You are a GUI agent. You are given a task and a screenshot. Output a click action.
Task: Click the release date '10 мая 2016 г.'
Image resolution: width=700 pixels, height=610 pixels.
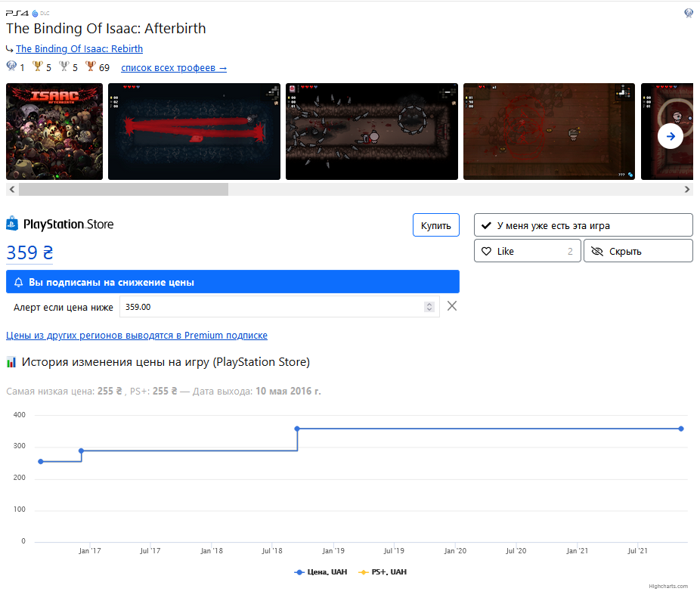[289, 392]
